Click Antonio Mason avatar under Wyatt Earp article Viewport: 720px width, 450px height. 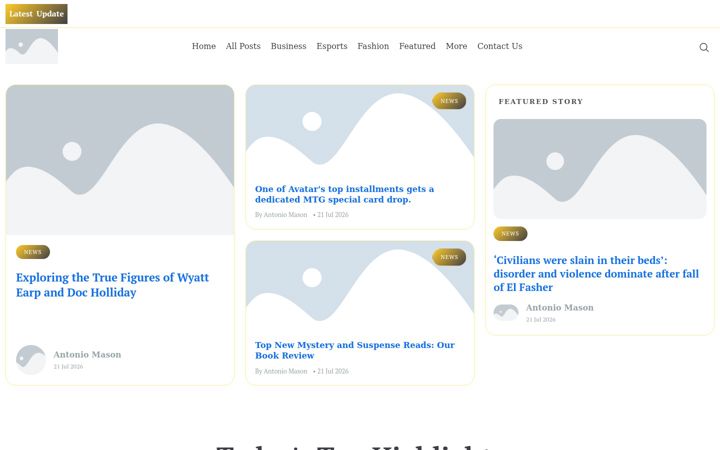click(31, 360)
